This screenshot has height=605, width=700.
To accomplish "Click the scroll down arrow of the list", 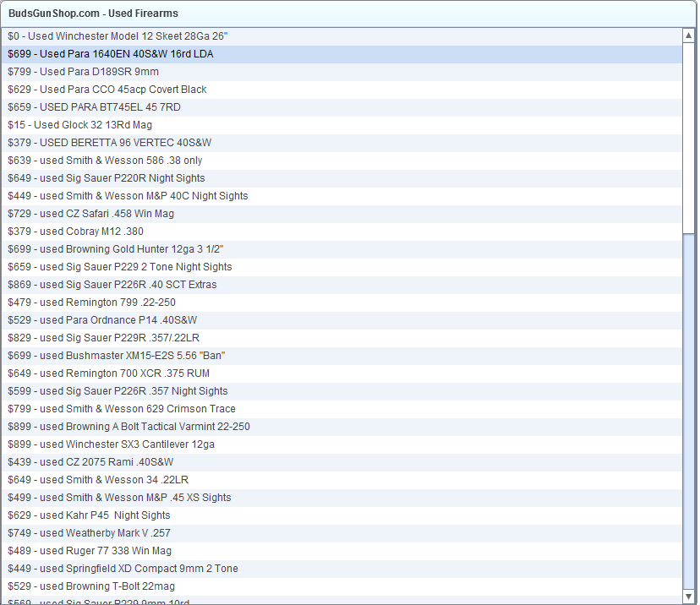I will click(x=688, y=597).
